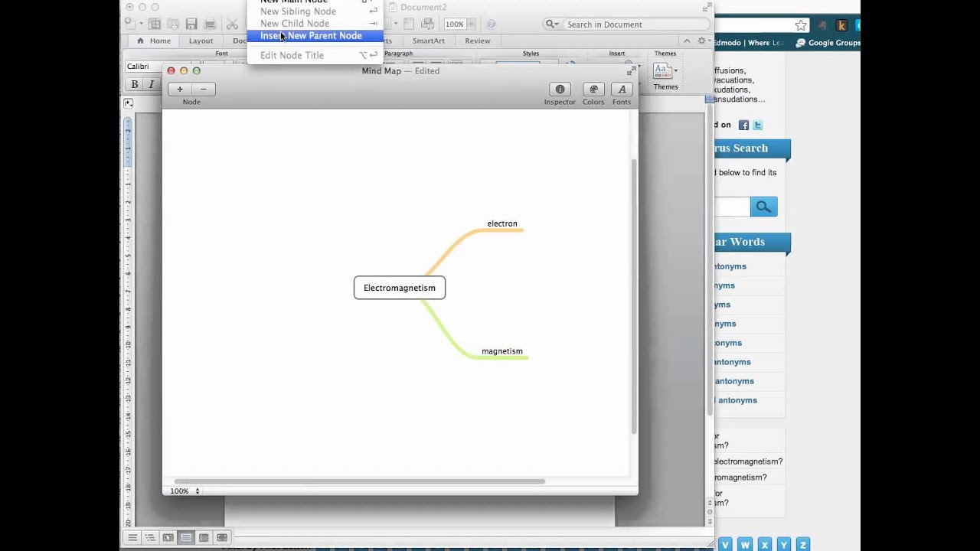Select Draft view icon in Word status bar
The width and height of the screenshot is (980, 551).
pos(132,538)
